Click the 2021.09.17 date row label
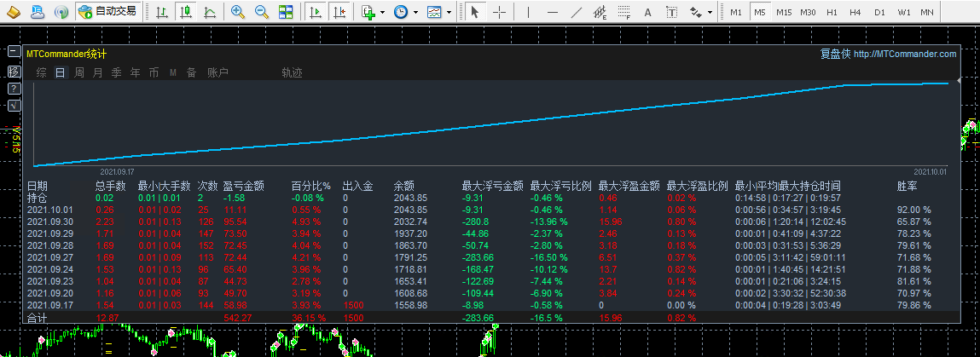Viewport: 980px width, 357px height. coord(50,305)
